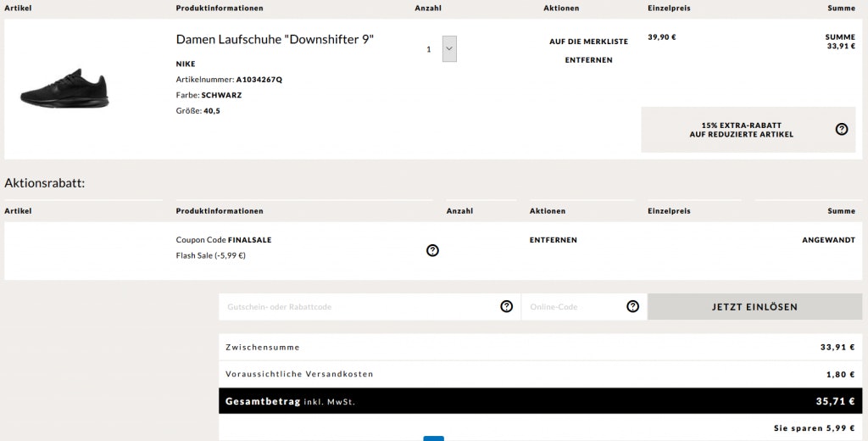Screen dimensions: 868x441
Task: Remove the Downshifter 9 shoes with ENTFERNEN
Action: [x=588, y=60]
